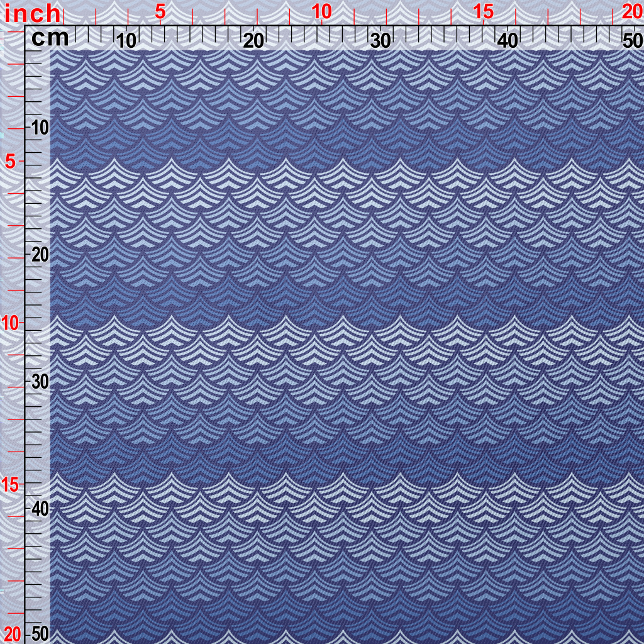The image size is (644, 644).
Task: Select the 5 inch mark on top ruler
Action: [160, 11]
